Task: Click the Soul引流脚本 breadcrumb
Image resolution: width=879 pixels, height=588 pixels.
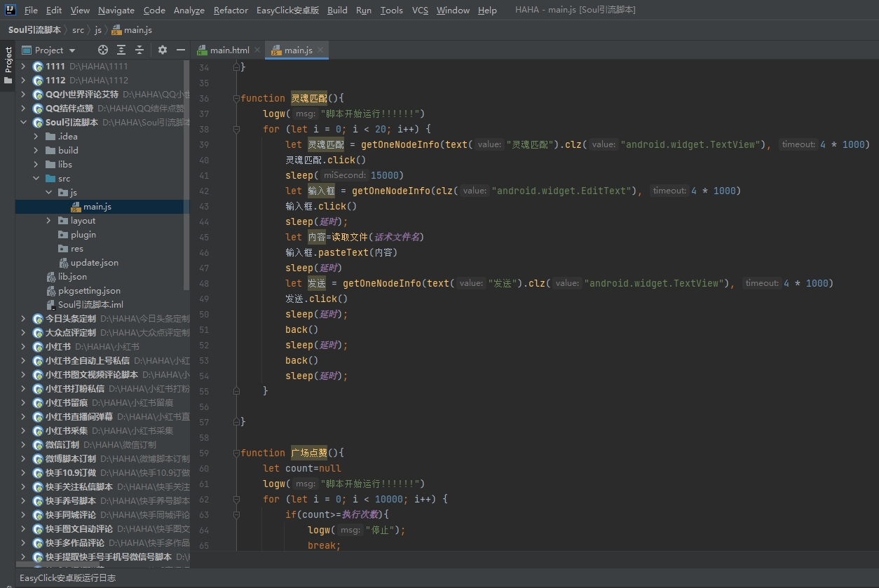Action: click(x=34, y=30)
